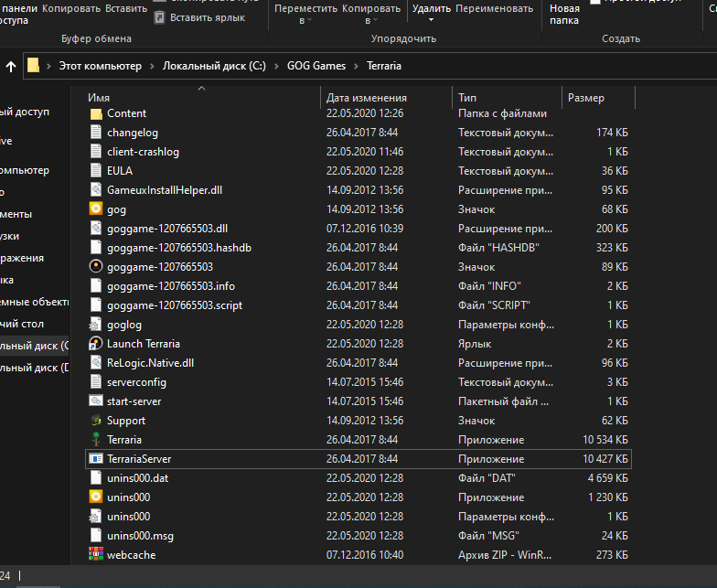Click the Вставить ribbon button
This screenshot has width=717, height=588.
click(x=126, y=9)
